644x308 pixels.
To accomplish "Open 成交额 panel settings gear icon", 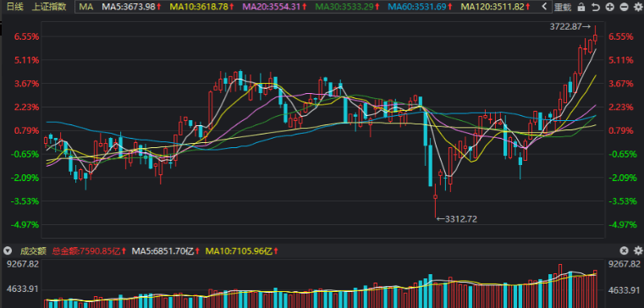I will [x=637, y=250].
